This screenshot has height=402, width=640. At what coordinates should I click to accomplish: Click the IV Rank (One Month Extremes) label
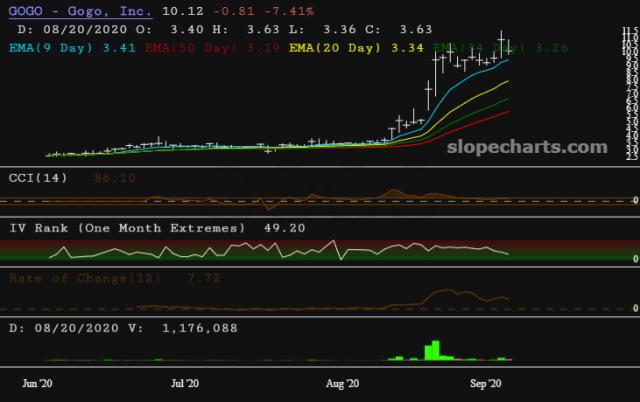(127, 228)
